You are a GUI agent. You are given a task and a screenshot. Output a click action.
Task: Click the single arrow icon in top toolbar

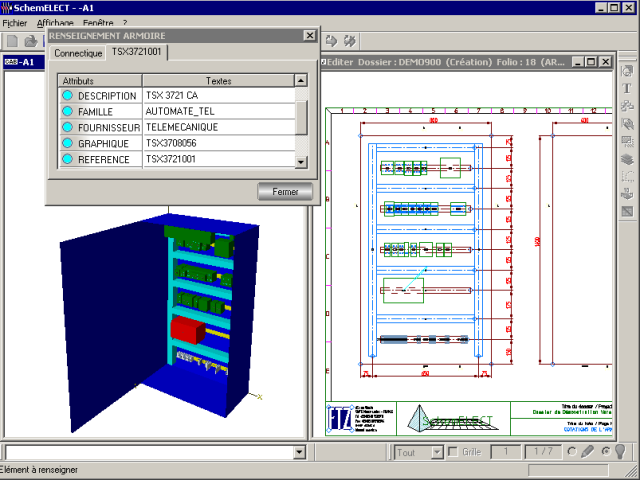pos(331,41)
